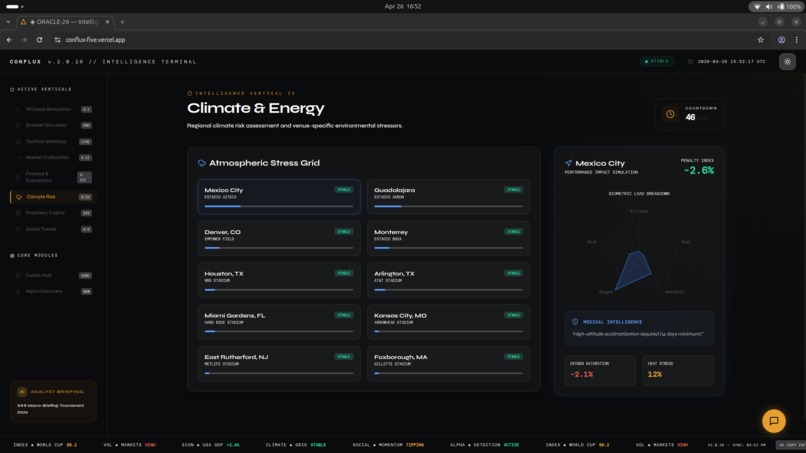View site information icon in address bar

[x=57, y=40]
